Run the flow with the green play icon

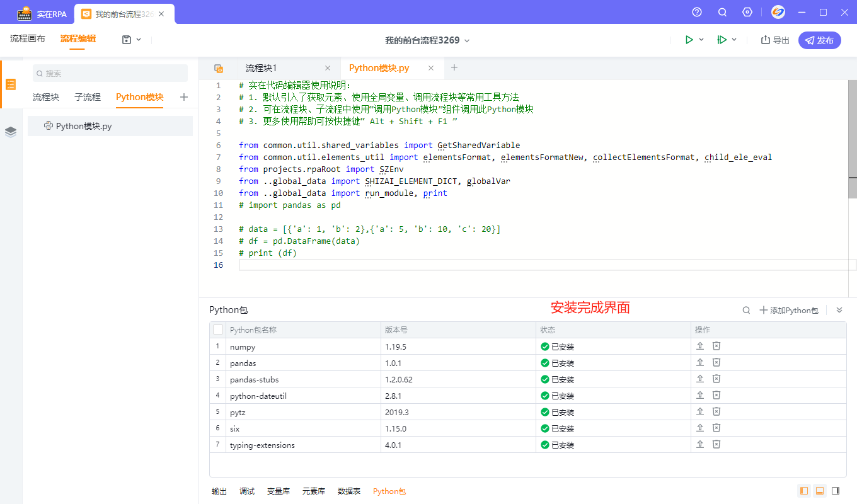689,39
